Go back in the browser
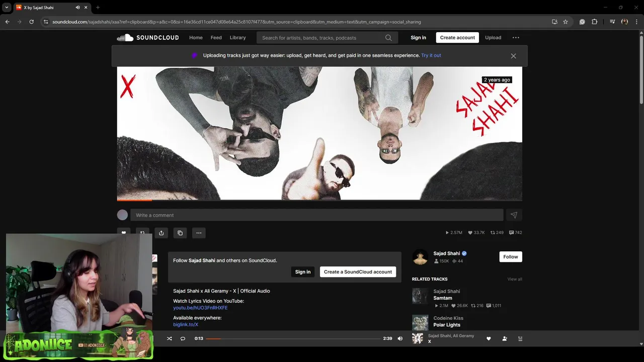This screenshot has height=362, width=644. click(7, 22)
